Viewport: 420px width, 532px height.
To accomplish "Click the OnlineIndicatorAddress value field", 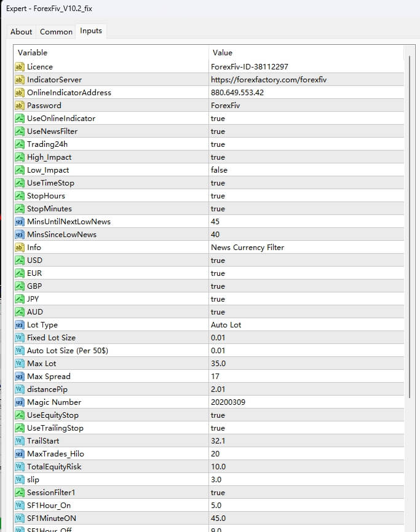I will 277,92.
